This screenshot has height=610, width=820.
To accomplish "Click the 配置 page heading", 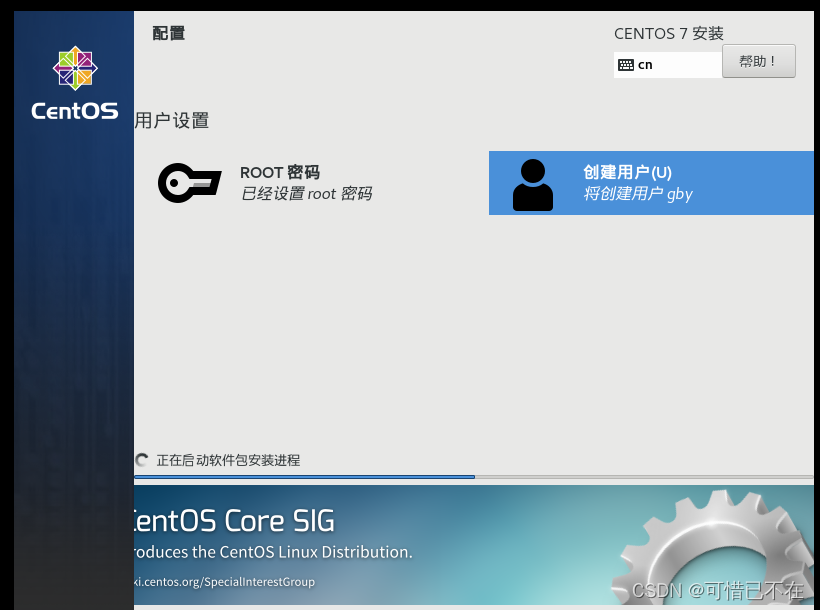I will coord(168,32).
